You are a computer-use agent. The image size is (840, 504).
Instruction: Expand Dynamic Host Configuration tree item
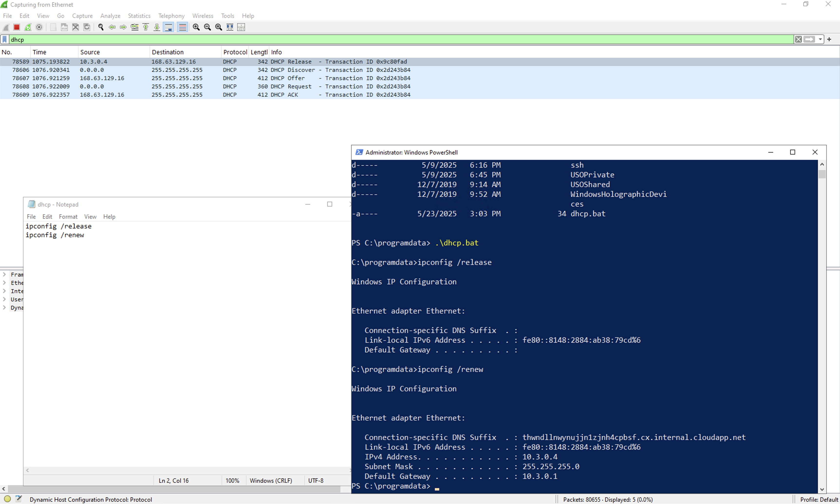[x=4, y=307]
